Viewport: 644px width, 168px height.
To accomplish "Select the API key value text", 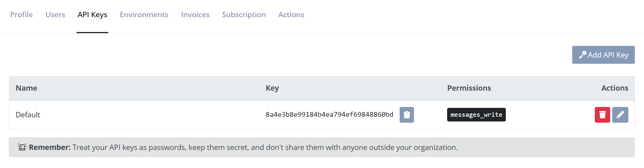I will 329,114.
